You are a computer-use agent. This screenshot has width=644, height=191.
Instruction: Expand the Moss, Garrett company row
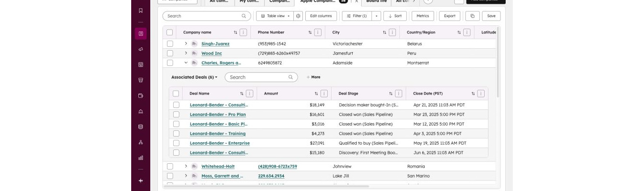tap(186, 176)
